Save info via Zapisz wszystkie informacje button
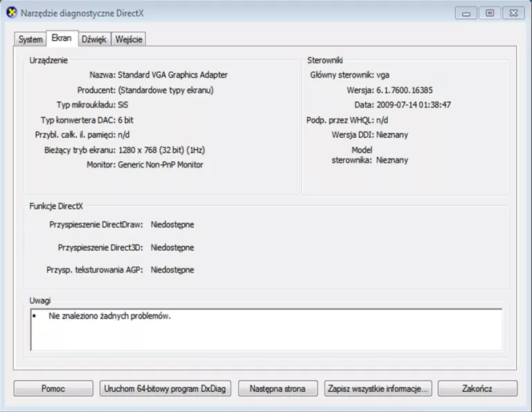 (x=378, y=389)
